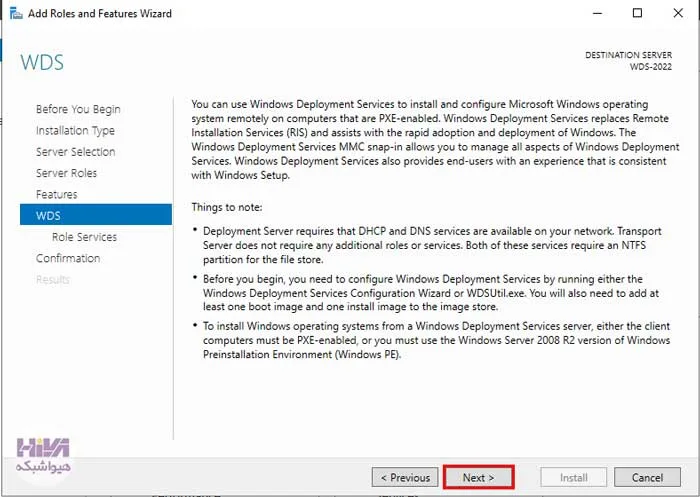Select the highlighted WDS step
Screen dimensions: 700x497
96,215
